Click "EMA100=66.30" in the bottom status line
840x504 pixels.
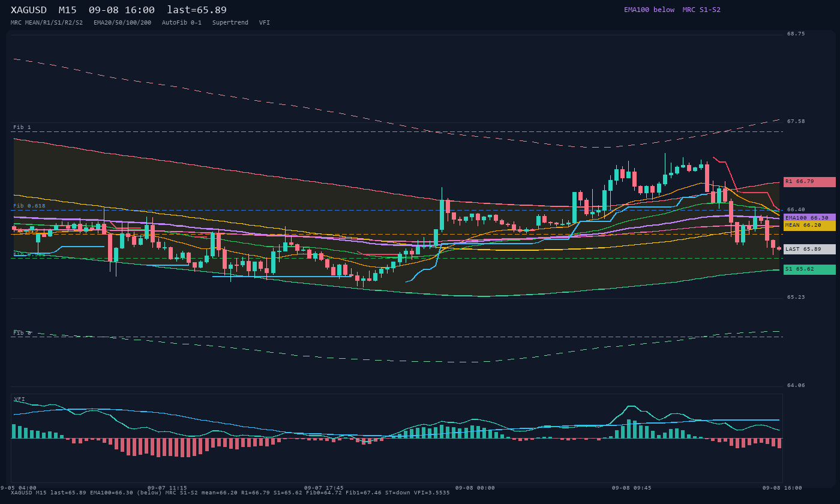pyautogui.click(x=112, y=493)
